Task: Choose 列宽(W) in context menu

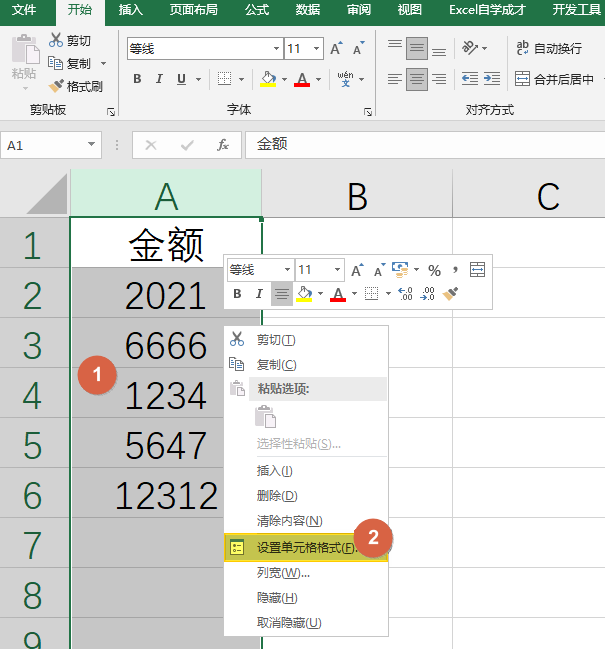Action: 306,573
